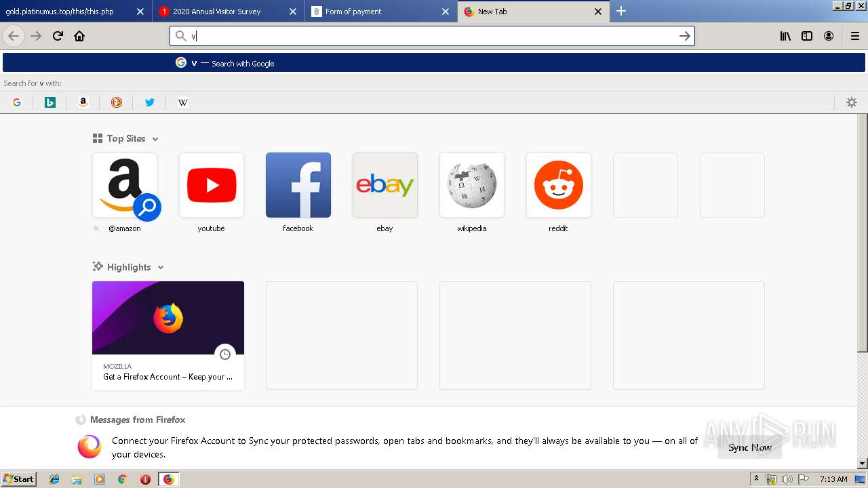Open the Reddit top site tile
Image resolution: width=868 pixels, height=488 pixels.
[559, 185]
